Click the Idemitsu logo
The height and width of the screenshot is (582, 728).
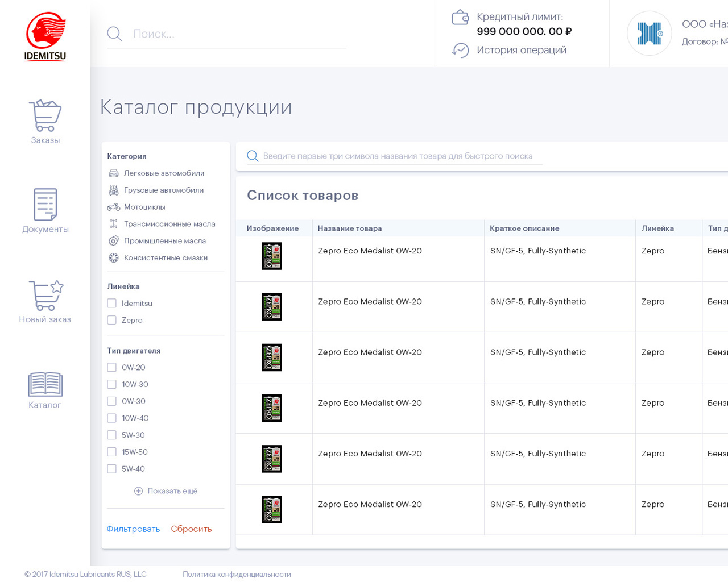[45, 37]
